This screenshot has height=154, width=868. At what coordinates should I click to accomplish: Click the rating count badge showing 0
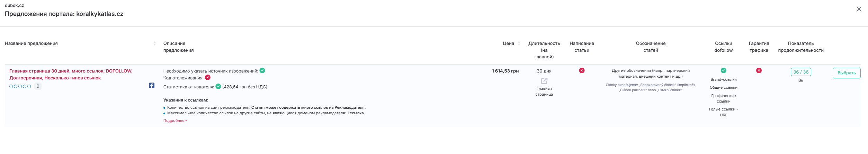(x=38, y=86)
